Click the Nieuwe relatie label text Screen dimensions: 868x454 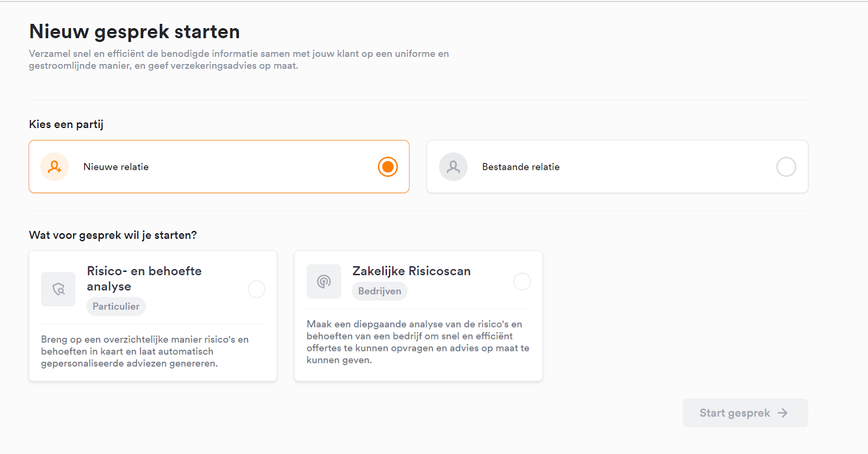[116, 167]
